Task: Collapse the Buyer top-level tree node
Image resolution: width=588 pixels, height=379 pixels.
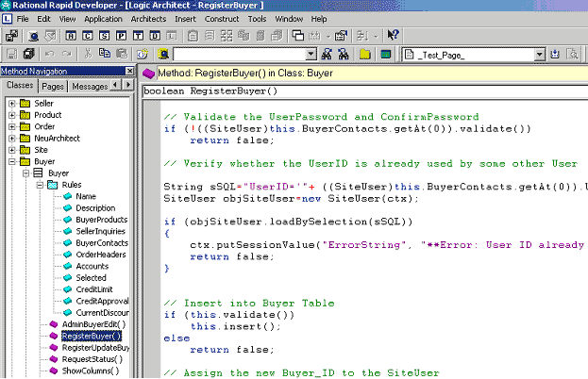Action: [12, 161]
